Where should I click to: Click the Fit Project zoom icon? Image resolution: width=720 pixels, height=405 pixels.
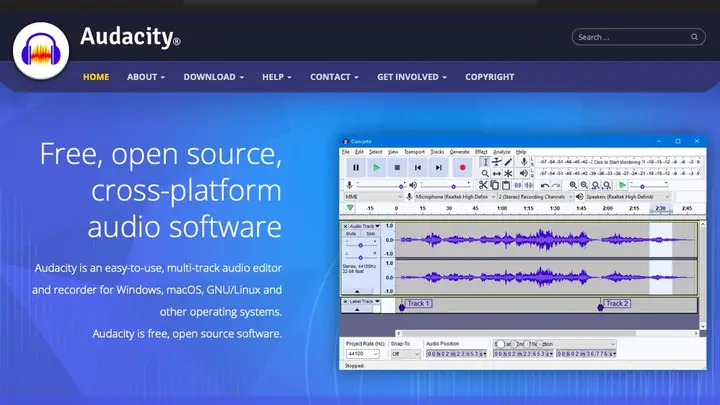[x=607, y=185]
